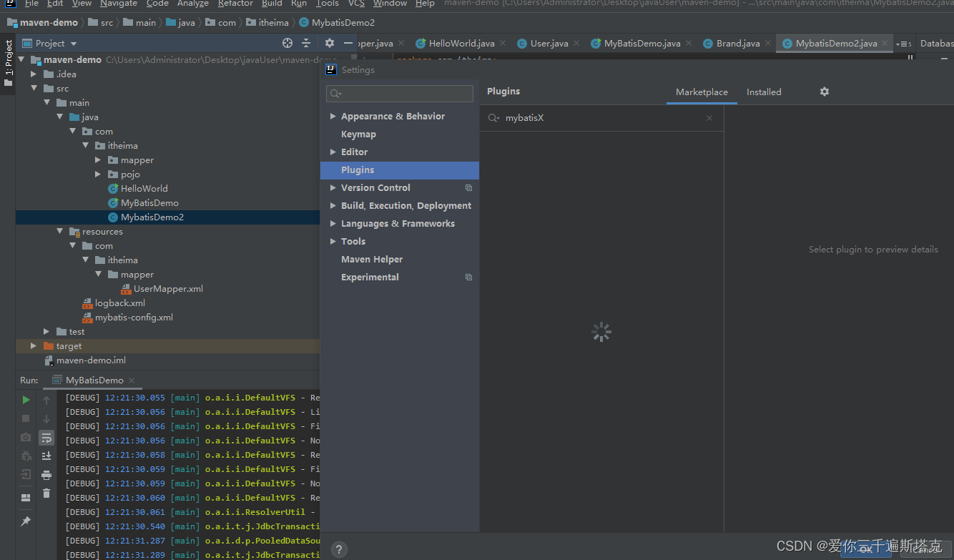Click the Attach Debugger bug icon in Run panel
This screenshot has height=560, width=954.
(26, 456)
